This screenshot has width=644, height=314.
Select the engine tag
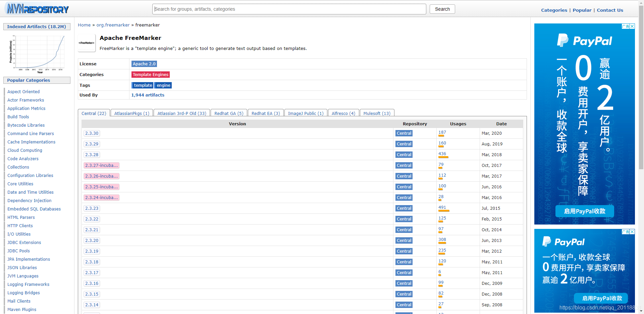[163, 85]
